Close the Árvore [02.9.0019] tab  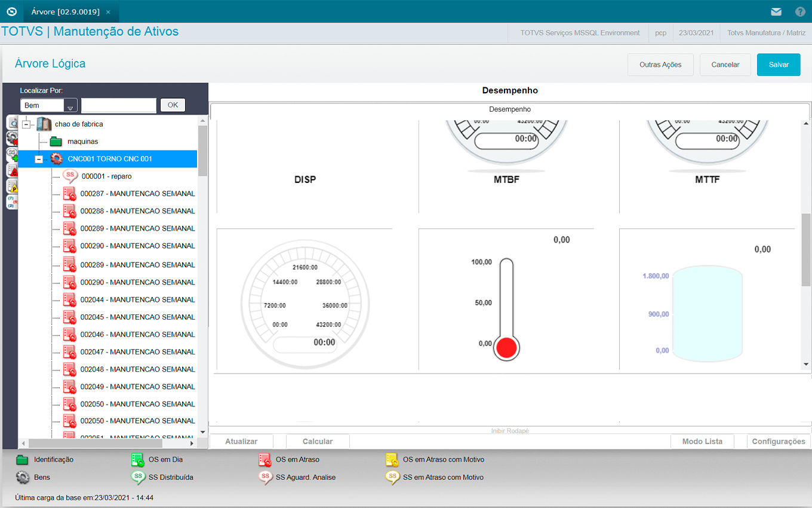tap(108, 12)
